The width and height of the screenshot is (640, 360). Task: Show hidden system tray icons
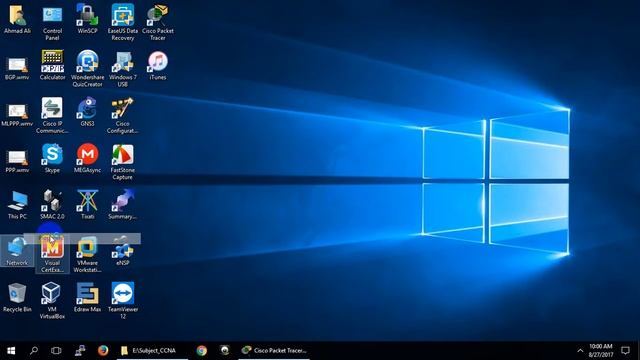click(x=580, y=351)
